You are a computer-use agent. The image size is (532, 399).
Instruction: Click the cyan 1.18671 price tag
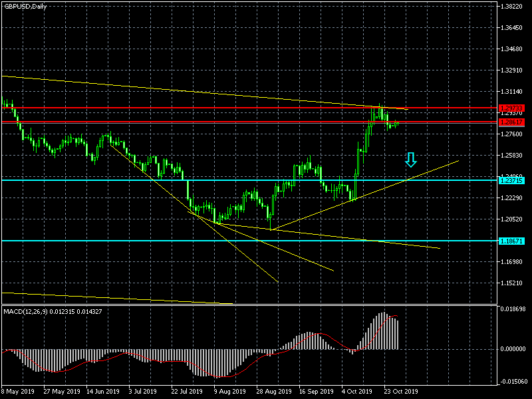coord(512,241)
